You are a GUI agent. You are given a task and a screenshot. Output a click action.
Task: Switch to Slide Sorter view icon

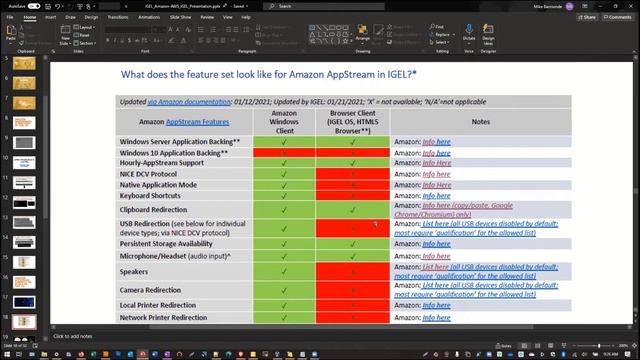pos(538,346)
